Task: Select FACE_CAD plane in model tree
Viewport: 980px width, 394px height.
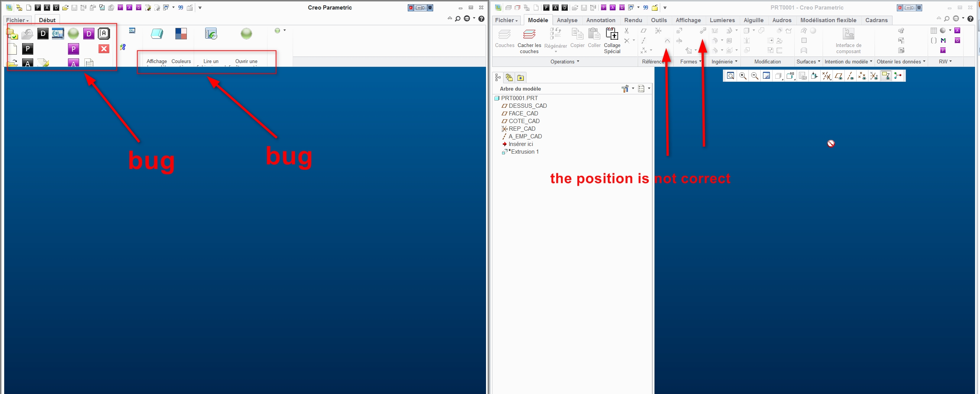Action: pyautogui.click(x=523, y=113)
